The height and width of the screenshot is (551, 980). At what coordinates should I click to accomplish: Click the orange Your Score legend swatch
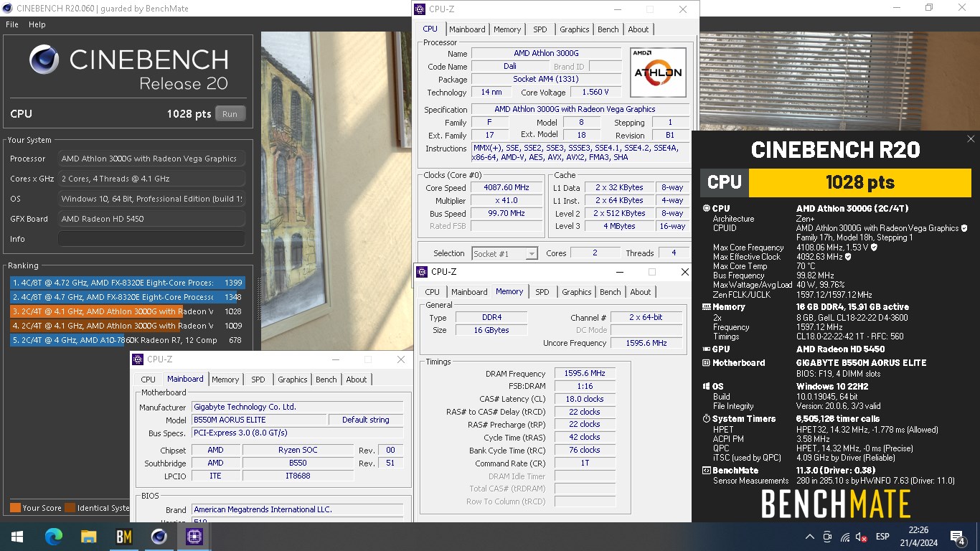pyautogui.click(x=15, y=508)
